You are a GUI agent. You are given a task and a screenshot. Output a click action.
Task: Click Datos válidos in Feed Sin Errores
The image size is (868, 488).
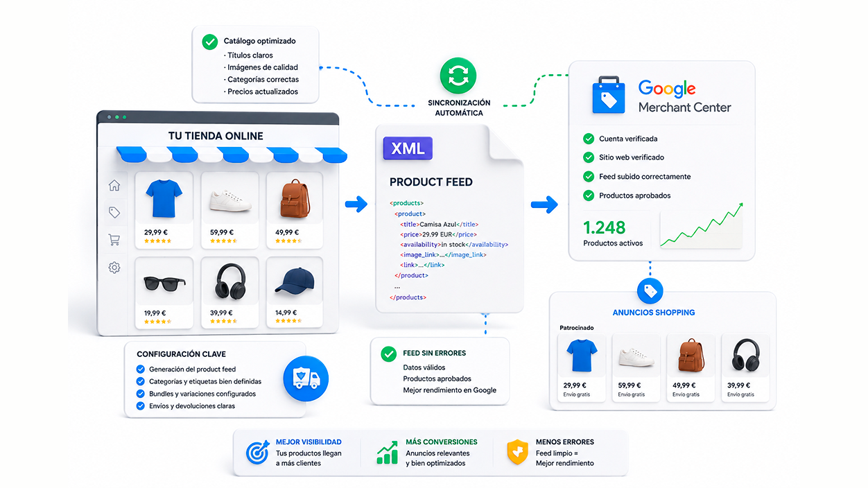coord(424,367)
